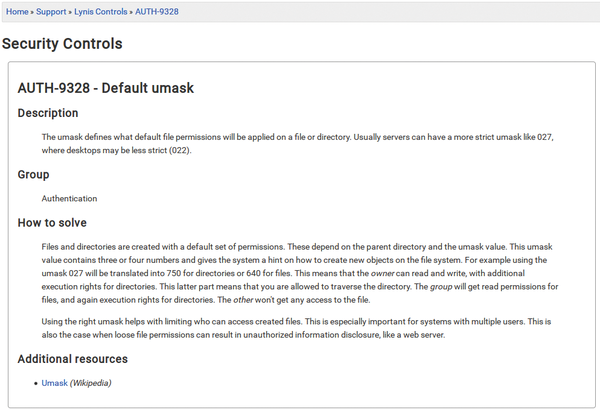Open the Support breadcrumb link
The width and height of the screenshot is (600, 410).
[51, 12]
